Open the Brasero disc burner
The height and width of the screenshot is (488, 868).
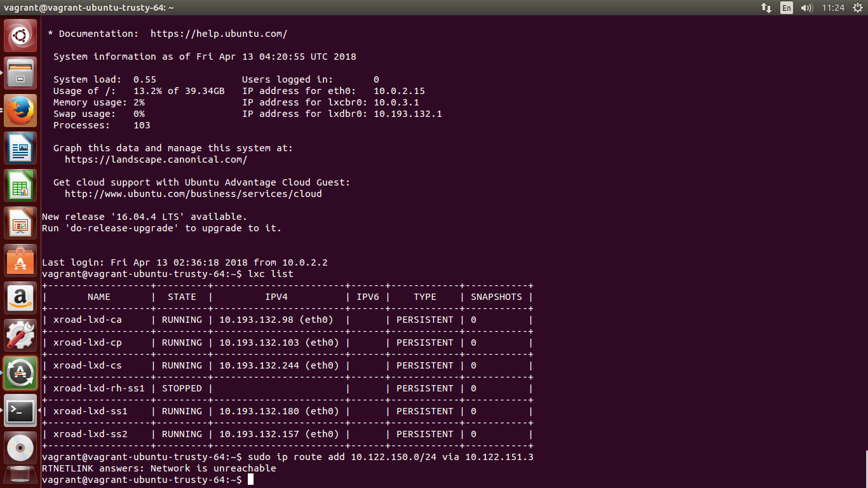click(20, 447)
